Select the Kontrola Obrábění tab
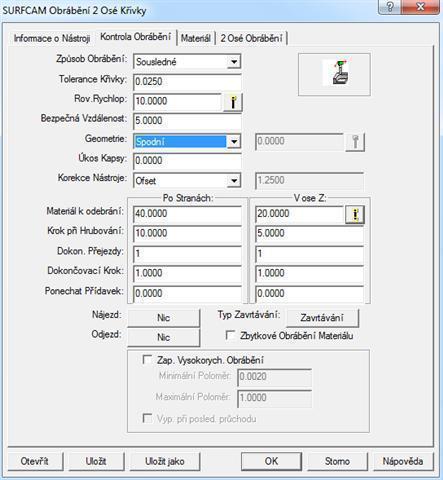 (136, 37)
